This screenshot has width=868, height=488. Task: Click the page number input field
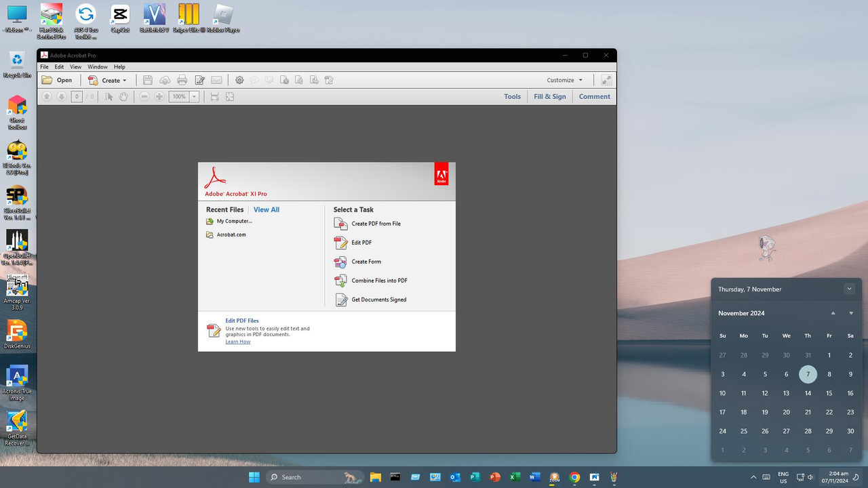coord(77,97)
